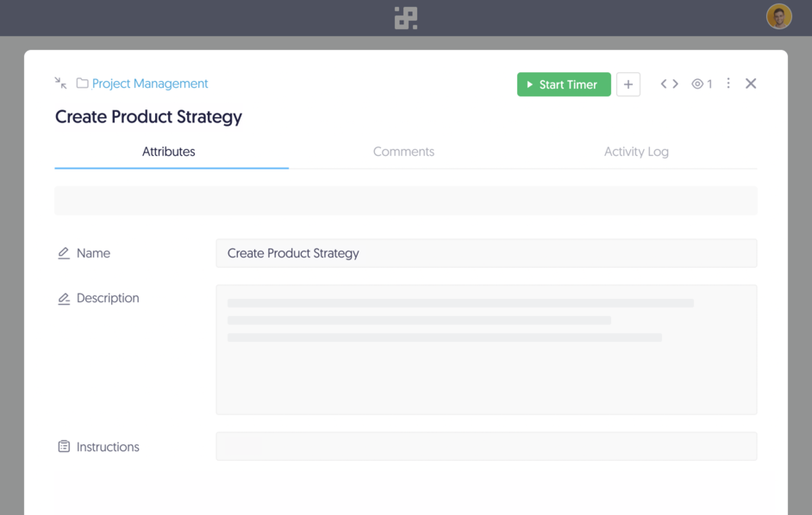
Task: Open the Project Management project link
Action: [x=150, y=84]
